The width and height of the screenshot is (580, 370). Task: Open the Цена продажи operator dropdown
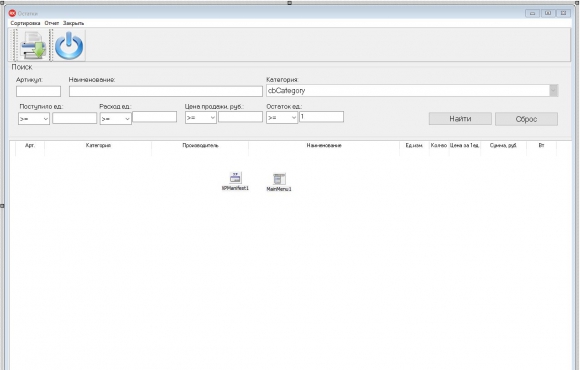point(201,118)
